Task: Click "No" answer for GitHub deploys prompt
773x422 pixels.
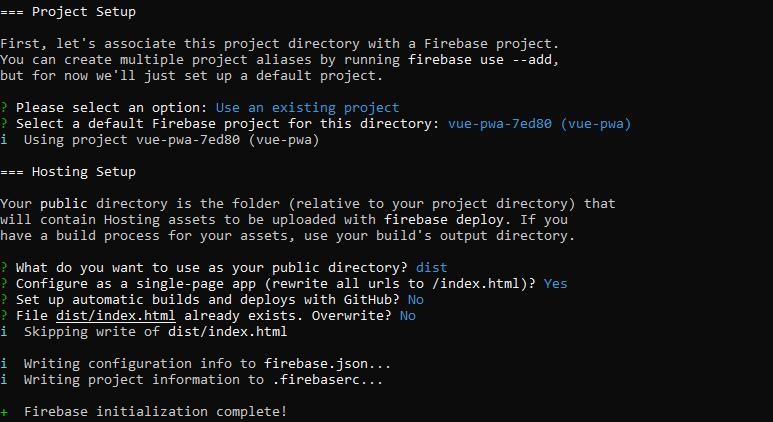Action: click(x=415, y=300)
